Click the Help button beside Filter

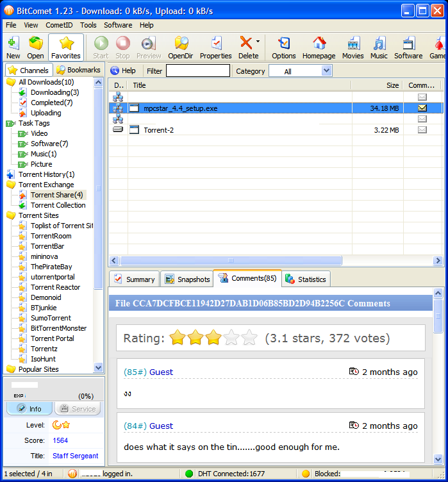[x=123, y=71]
